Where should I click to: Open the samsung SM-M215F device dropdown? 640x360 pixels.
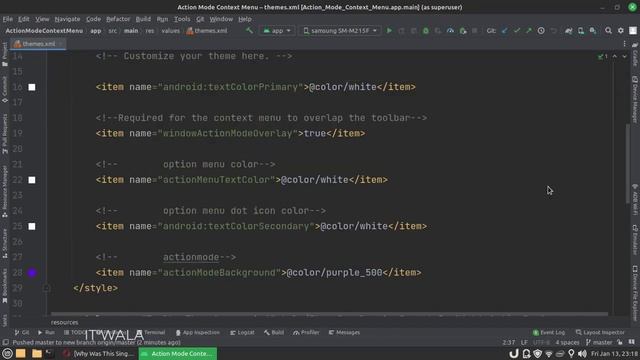click(340, 31)
